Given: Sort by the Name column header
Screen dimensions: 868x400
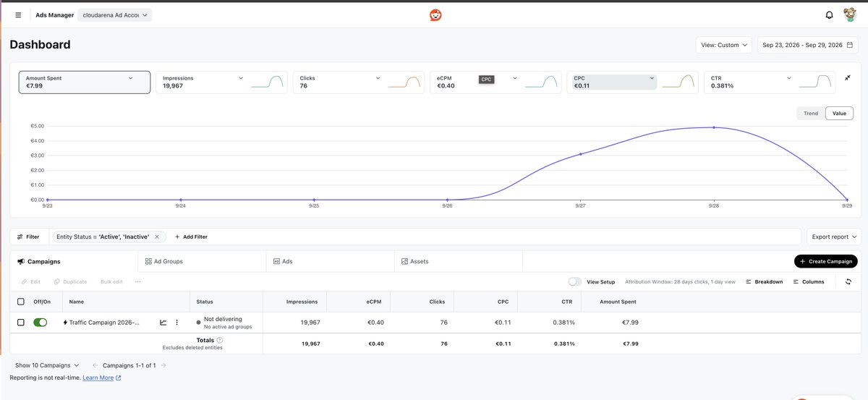Looking at the screenshot, I should pyautogui.click(x=77, y=302).
